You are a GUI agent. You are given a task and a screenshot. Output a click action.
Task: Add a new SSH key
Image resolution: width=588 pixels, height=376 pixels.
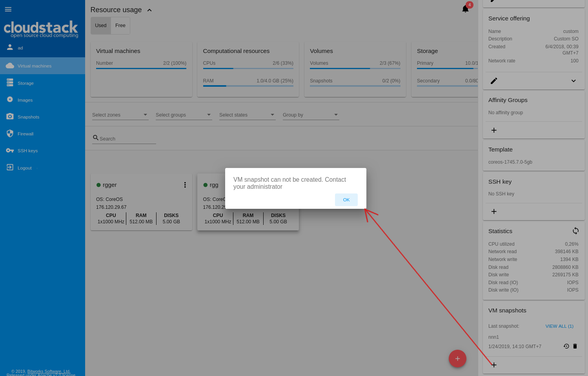494,212
